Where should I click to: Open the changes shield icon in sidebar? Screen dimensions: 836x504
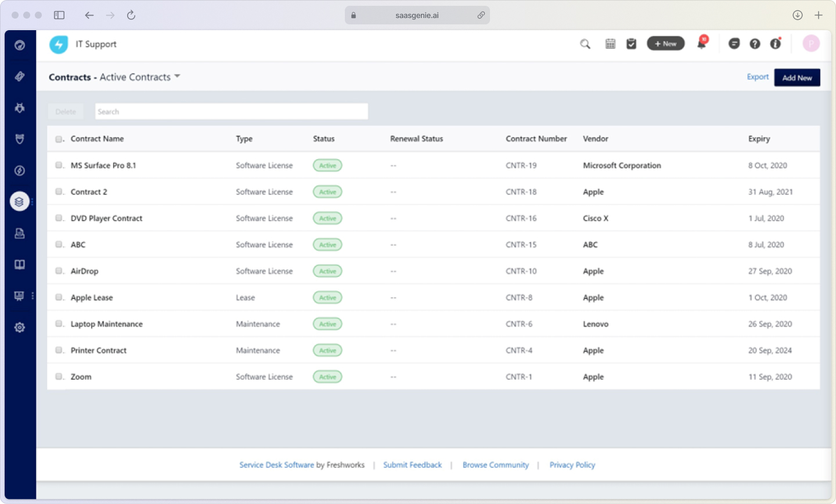20,139
